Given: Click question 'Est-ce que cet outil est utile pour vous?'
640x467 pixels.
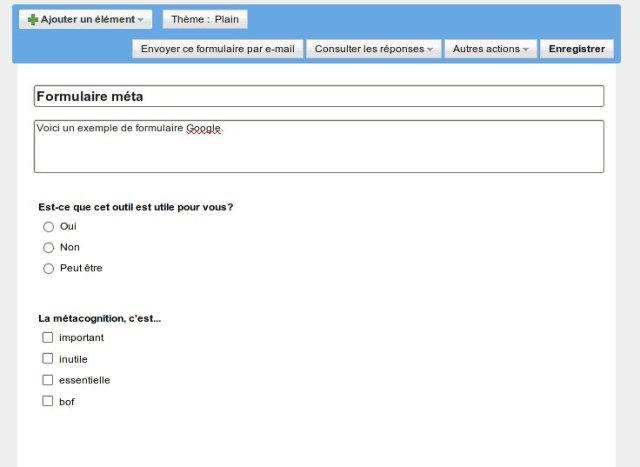Looking at the screenshot, I should point(136,207).
